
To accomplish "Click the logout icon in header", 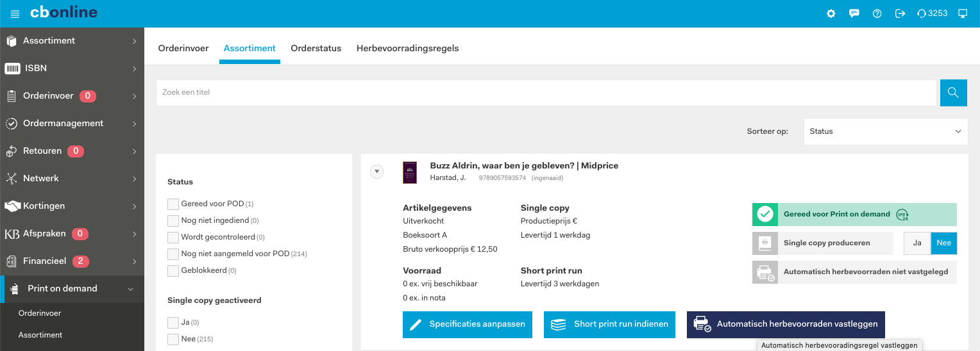I will click(x=900, y=13).
